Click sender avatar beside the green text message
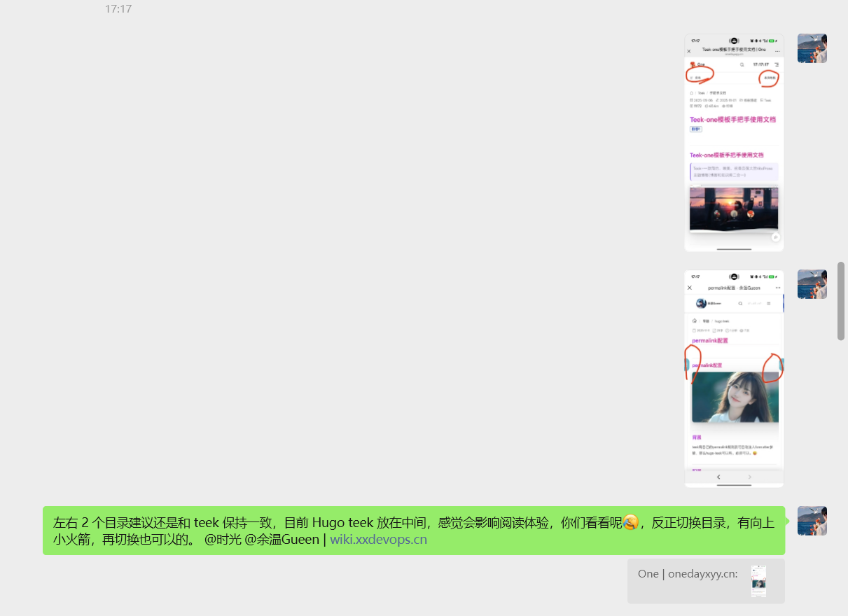The width and height of the screenshot is (848, 616). coord(812,521)
